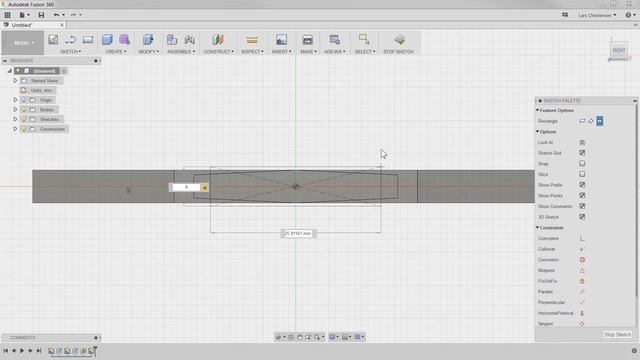Choose the center rectangle option in palette
The height and width of the screenshot is (360, 640).
tap(600, 121)
